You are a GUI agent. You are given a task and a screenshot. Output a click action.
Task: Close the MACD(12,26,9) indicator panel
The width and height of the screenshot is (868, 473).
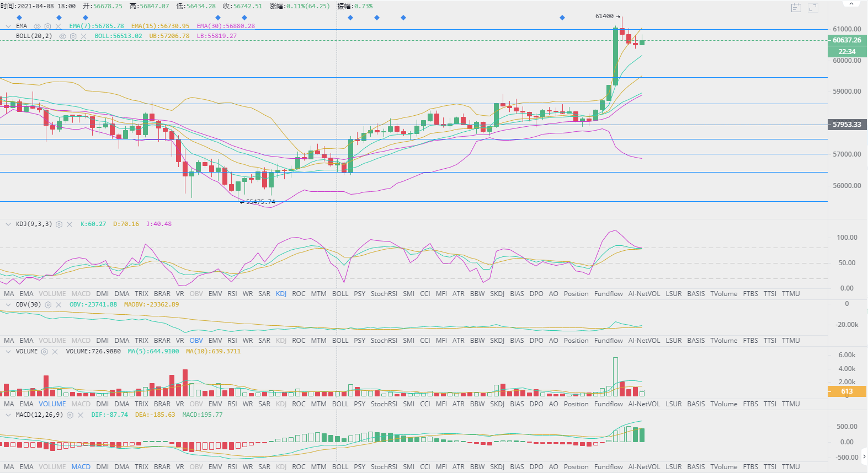[81, 415]
